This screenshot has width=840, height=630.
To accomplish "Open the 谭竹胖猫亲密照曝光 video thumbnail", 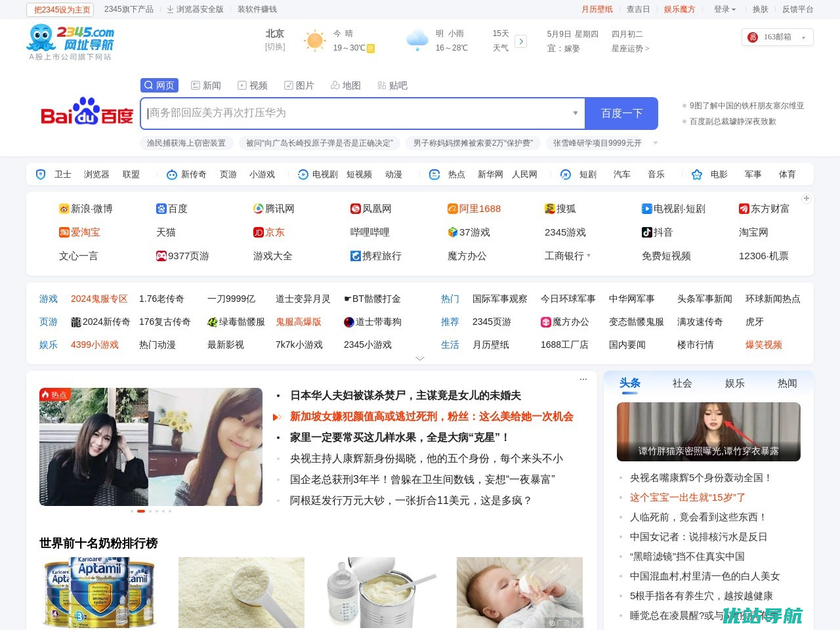I will point(709,432).
